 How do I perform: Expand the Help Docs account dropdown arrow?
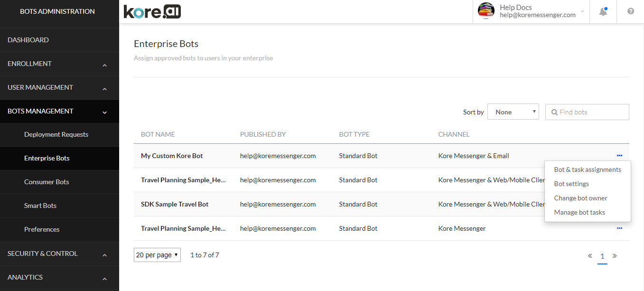coord(582,11)
